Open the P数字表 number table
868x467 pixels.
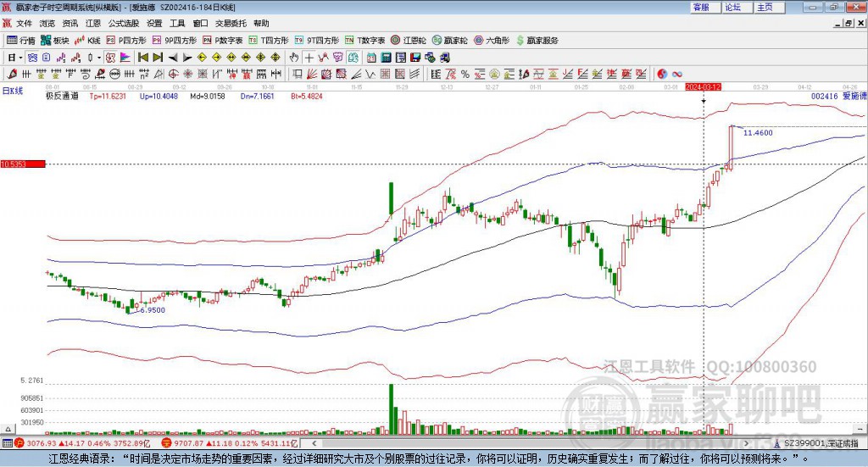(x=223, y=41)
